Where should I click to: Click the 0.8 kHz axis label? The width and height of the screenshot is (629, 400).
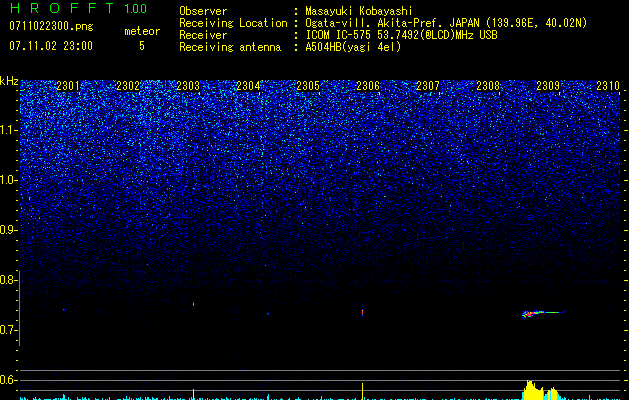pyautogui.click(x=8, y=280)
